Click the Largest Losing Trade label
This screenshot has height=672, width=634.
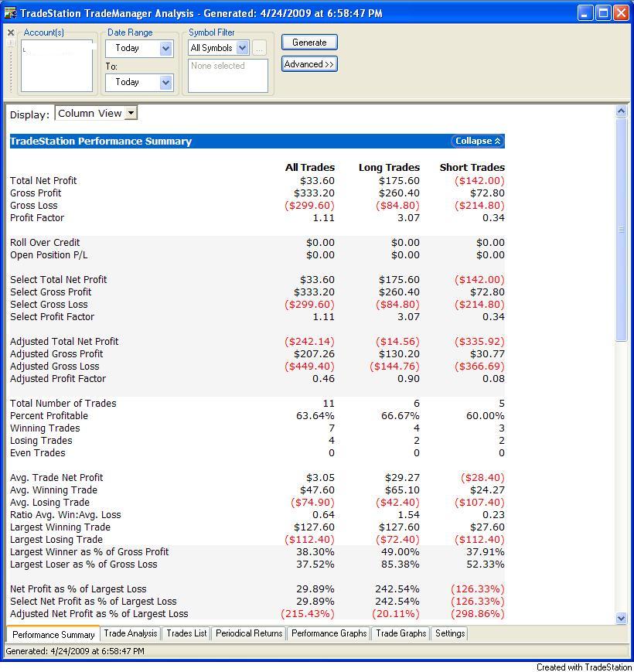click(56, 540)
